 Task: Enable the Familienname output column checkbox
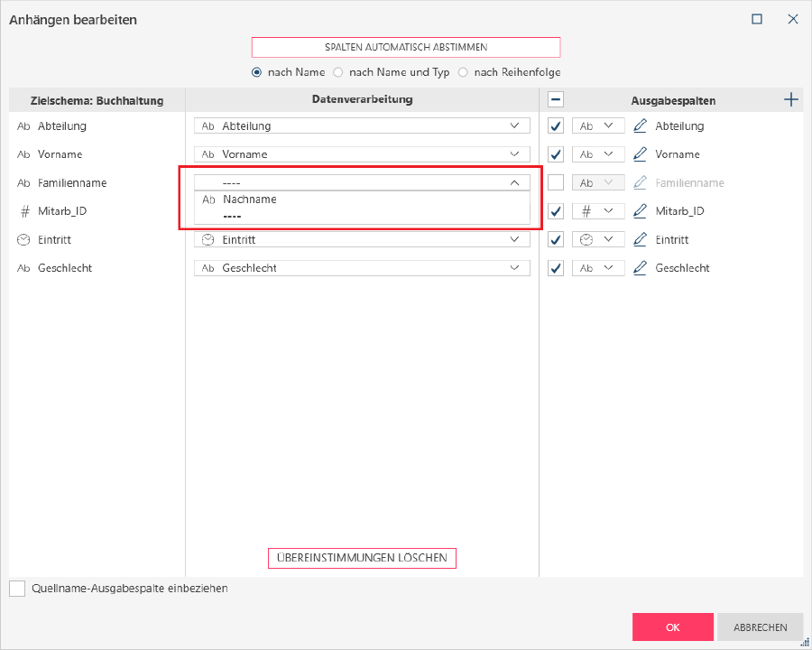(x=556, y=182)
